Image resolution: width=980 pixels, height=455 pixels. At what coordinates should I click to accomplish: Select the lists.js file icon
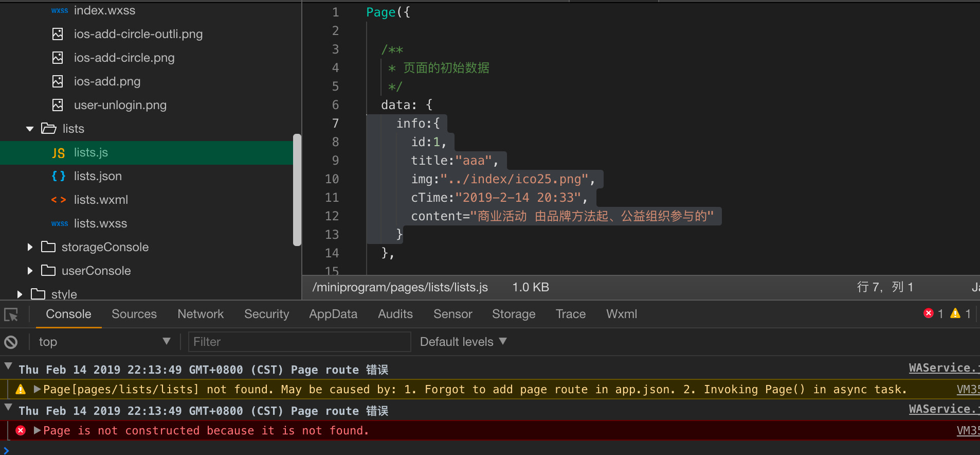(58, 153)
